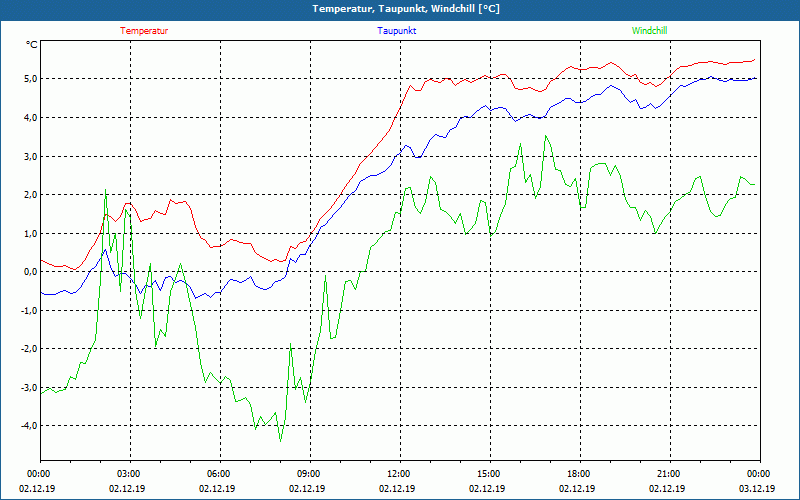Click the 09:00 time axis label
Screen dimensions: 800x500
coord(310,474)
